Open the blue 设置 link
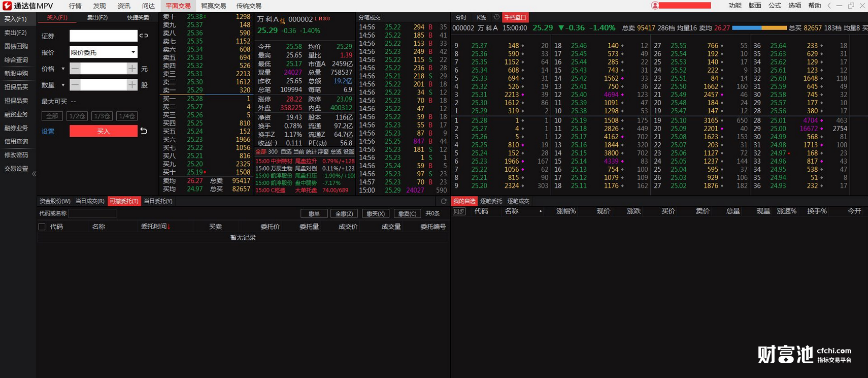This screenshot has height=378, width=868. pos(48,131)
